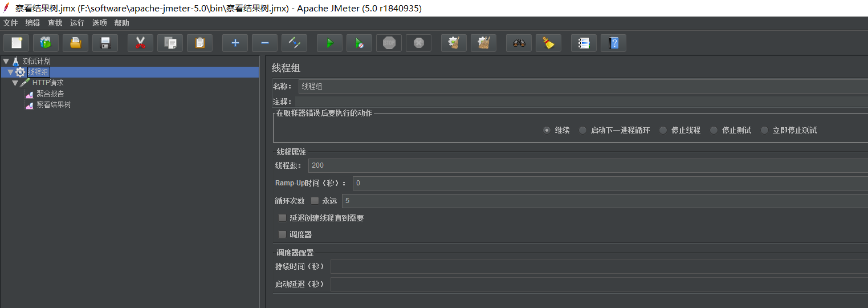The height and width of the screenshot is (308, 868).
Task: Select 测试计划 label in the tree
Action: coord(36,61)
